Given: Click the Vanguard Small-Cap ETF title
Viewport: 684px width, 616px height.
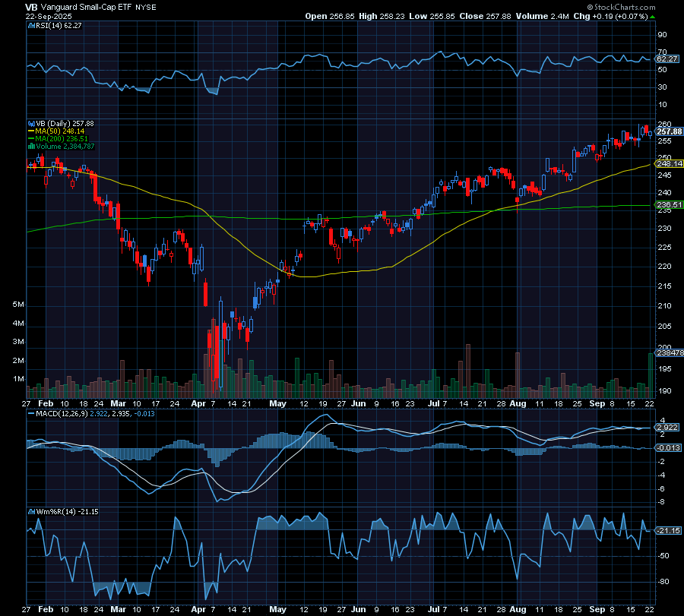Looking at the screenshot, I should tap(87, 7).
